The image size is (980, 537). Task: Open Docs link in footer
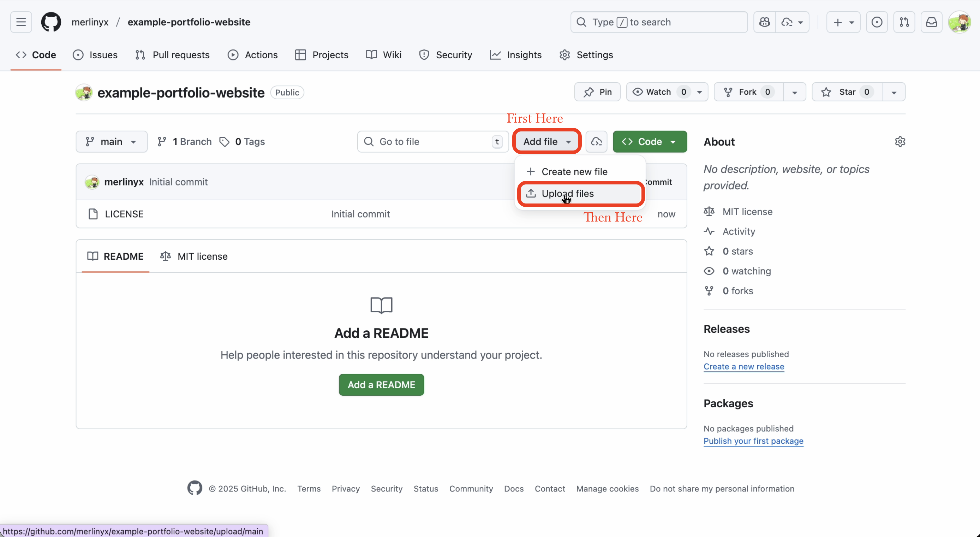pyautogui.click(x=514, y=489)
